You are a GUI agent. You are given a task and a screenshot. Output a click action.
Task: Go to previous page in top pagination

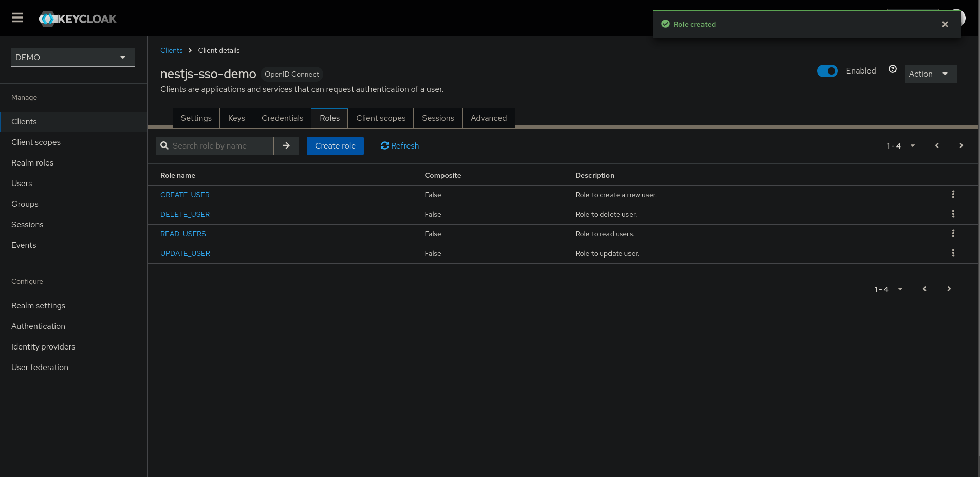tap(937, 146)
